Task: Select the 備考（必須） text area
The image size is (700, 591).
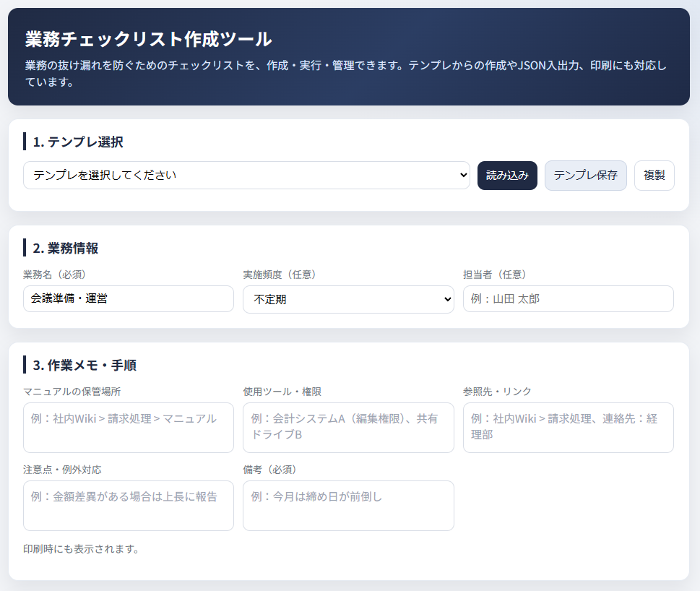Action: (x=348, y=506)
